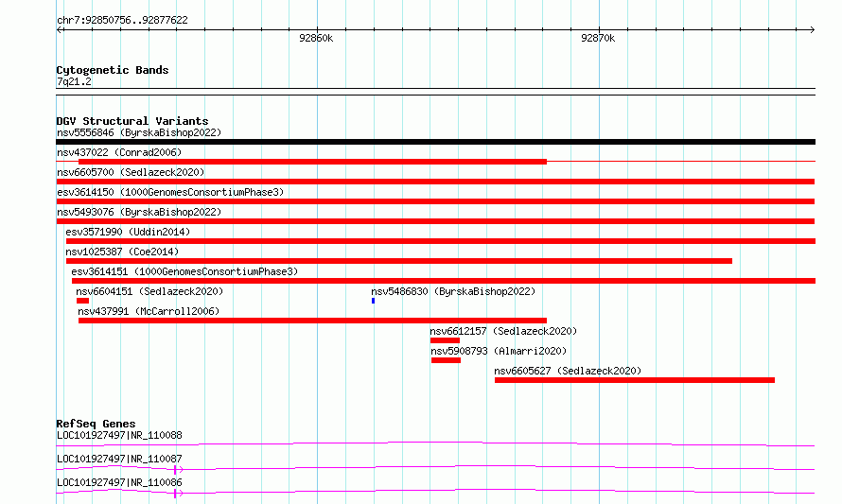Viewport: 842px width, 504px height.
Task: Open esv3614150 (1000GenomesConsortiumPhase3) label
Action: (x=170, y=192)
